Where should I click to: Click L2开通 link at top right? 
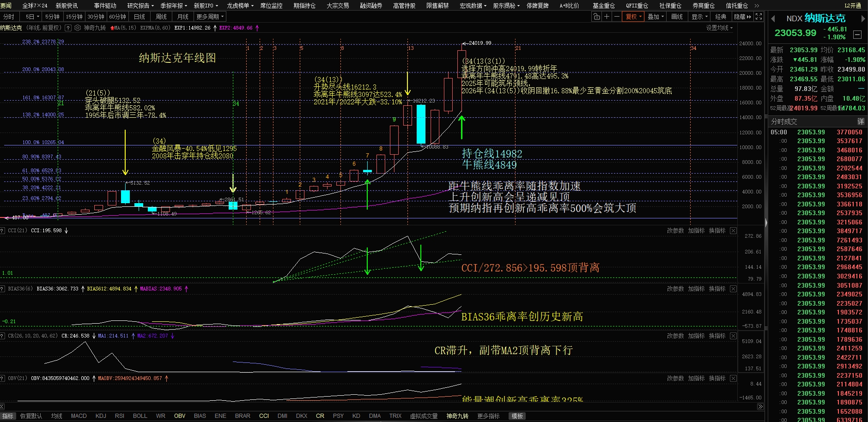[x=853, y=6]
